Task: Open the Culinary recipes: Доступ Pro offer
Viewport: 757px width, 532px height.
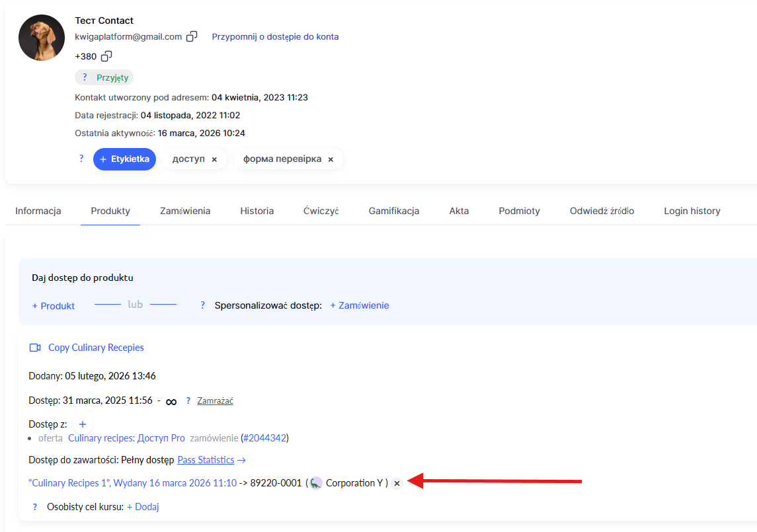Action: pyautogui.click(x=126, y=438)
